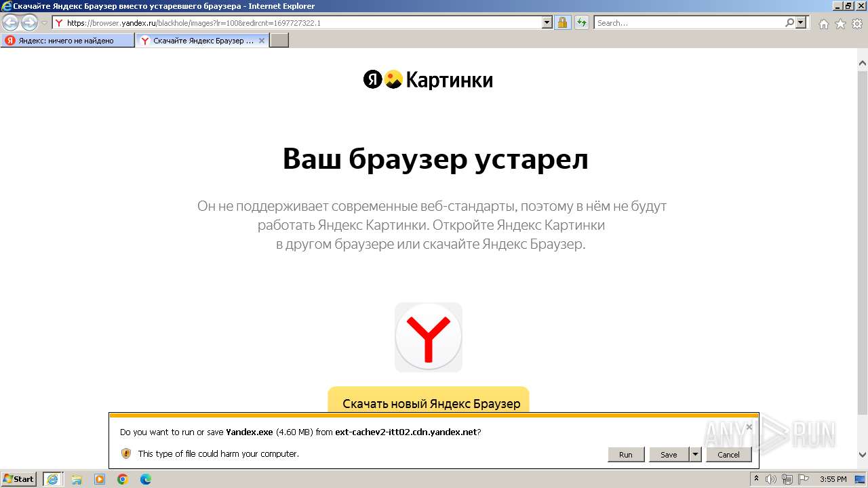
Task: Click the magnifier search icon
Action: click(x=789, y=23)
